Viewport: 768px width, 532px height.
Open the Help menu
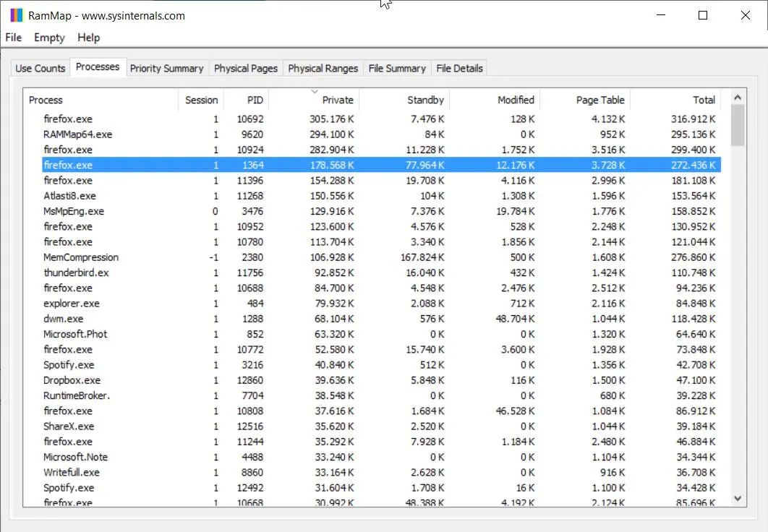coord(89,38)
